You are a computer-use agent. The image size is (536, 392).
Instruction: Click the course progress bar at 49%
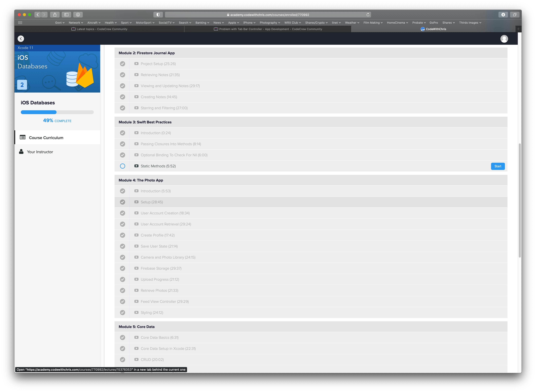[57, 112]
